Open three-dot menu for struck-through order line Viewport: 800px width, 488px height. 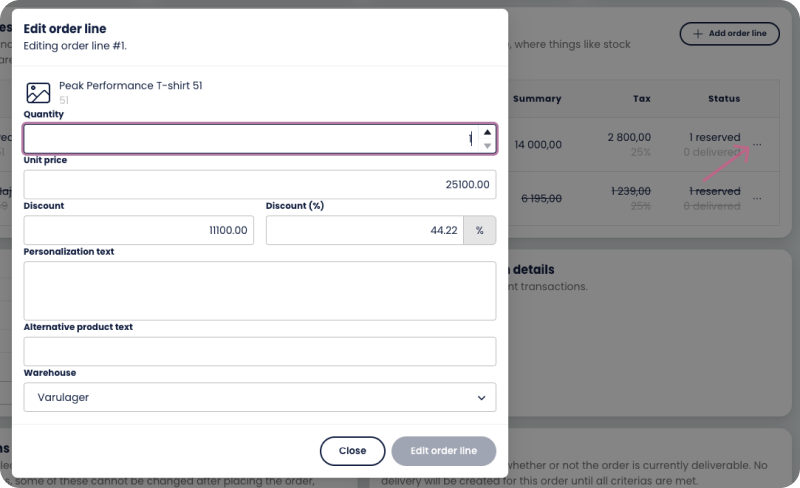757,199
